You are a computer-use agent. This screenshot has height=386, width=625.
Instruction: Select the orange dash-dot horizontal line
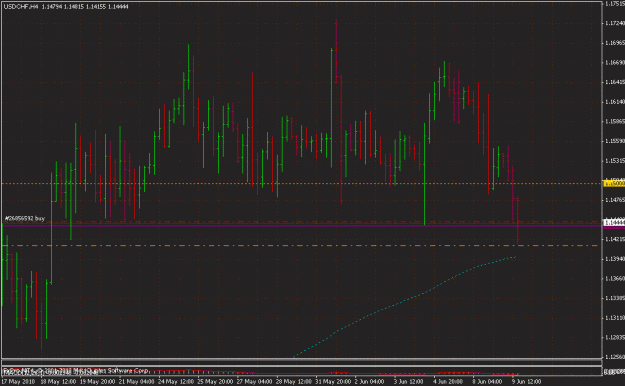point(301,245)
